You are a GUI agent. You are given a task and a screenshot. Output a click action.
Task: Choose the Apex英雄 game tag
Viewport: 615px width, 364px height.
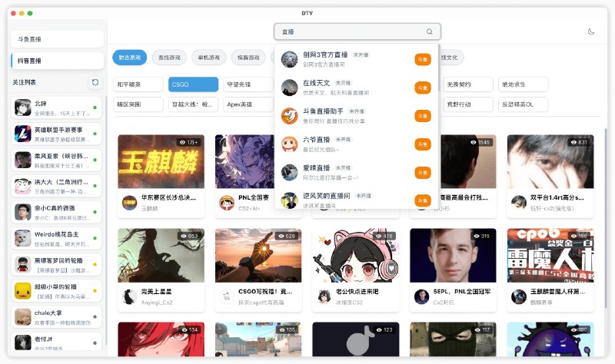pos(248,104)
